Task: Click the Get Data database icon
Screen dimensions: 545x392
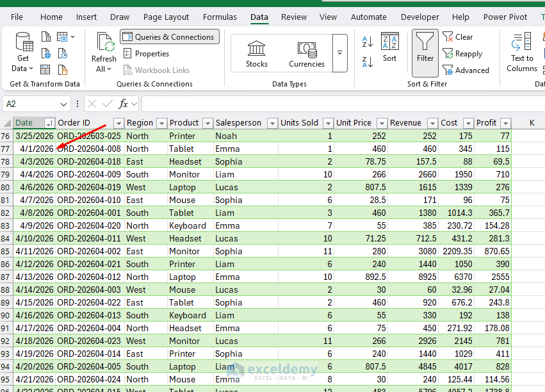Action: click(x=24, y=42)
